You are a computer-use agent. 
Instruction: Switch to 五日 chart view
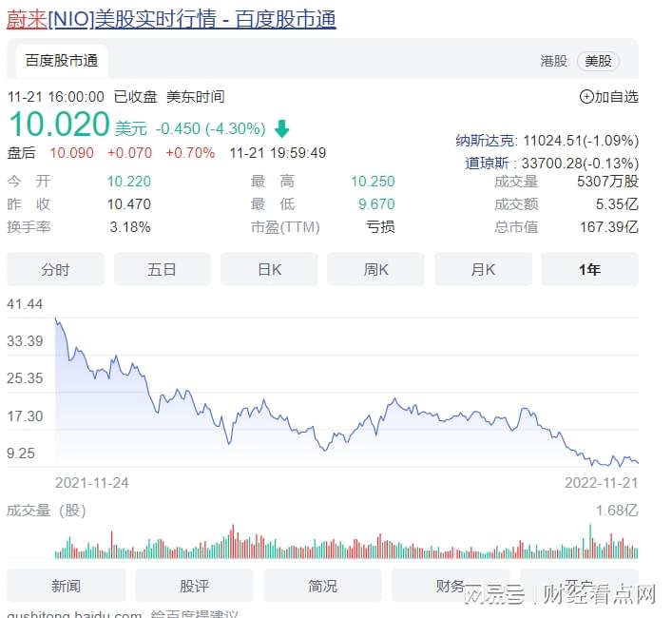[x=162, y=270]
